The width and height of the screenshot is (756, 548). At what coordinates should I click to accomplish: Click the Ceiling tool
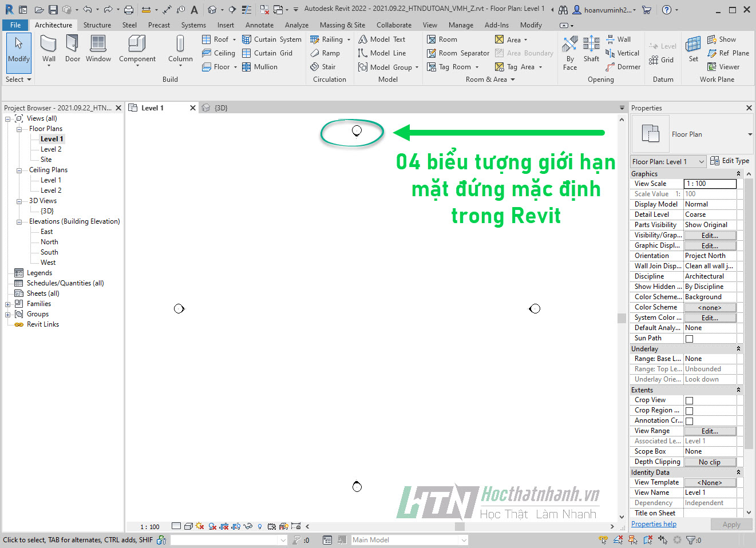pos(219,53)
